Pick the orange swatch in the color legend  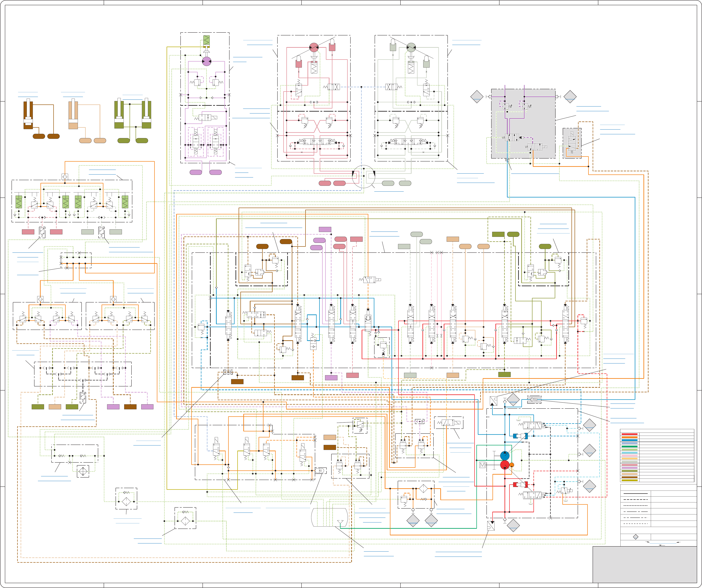pyautogui.click(x=630, y=437)
